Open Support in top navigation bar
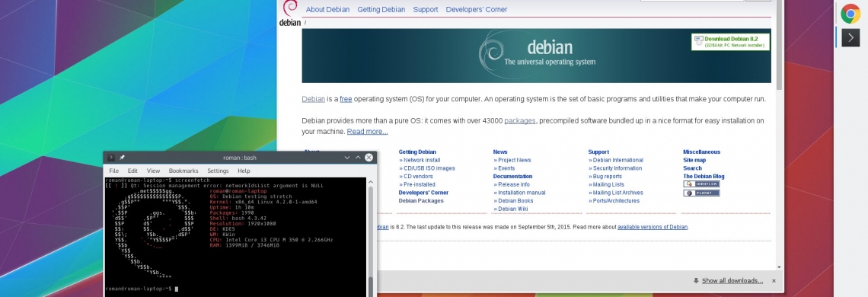 425,9
